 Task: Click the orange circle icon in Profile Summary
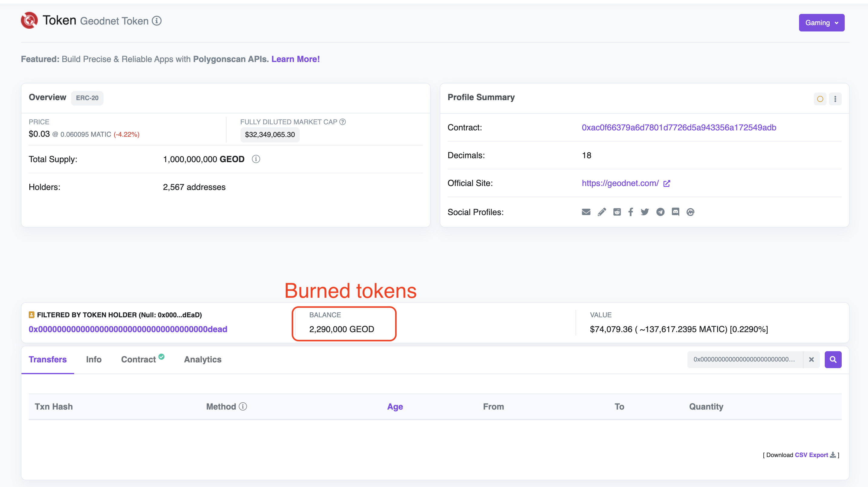coord(820,99)
